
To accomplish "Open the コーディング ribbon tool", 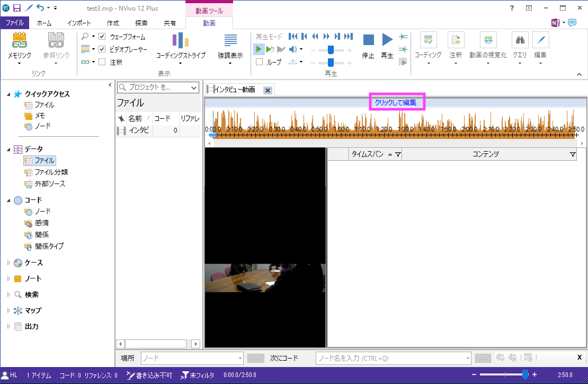I will tap(428, 41).
